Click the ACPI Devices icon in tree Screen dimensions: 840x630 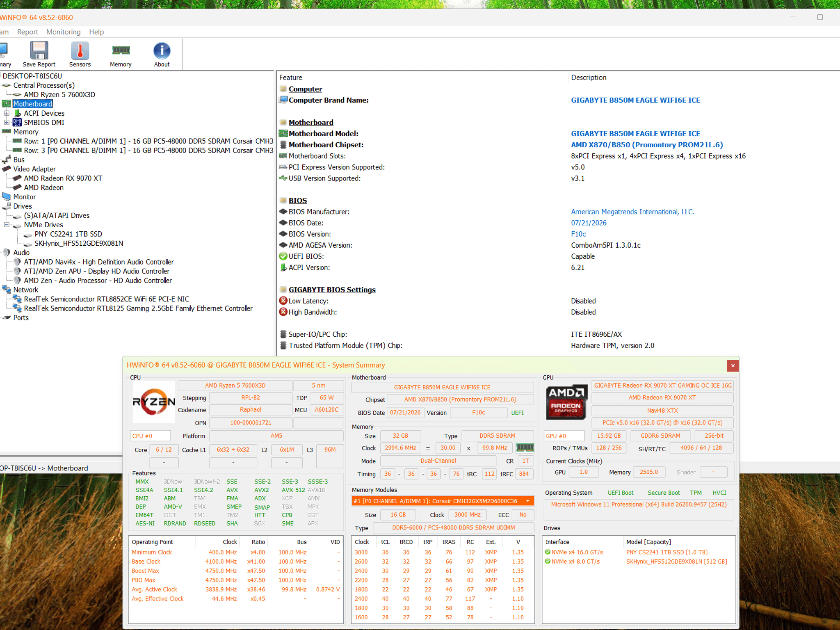(17, 113)
